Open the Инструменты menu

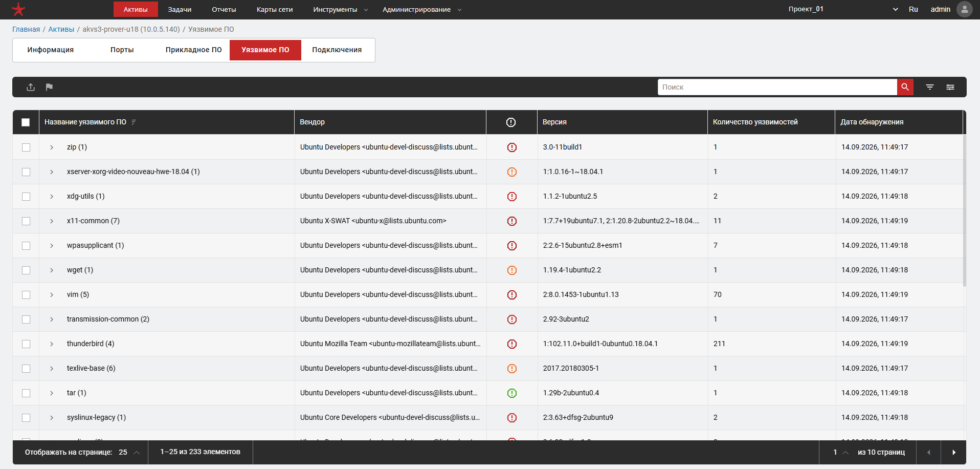point(341,9)
